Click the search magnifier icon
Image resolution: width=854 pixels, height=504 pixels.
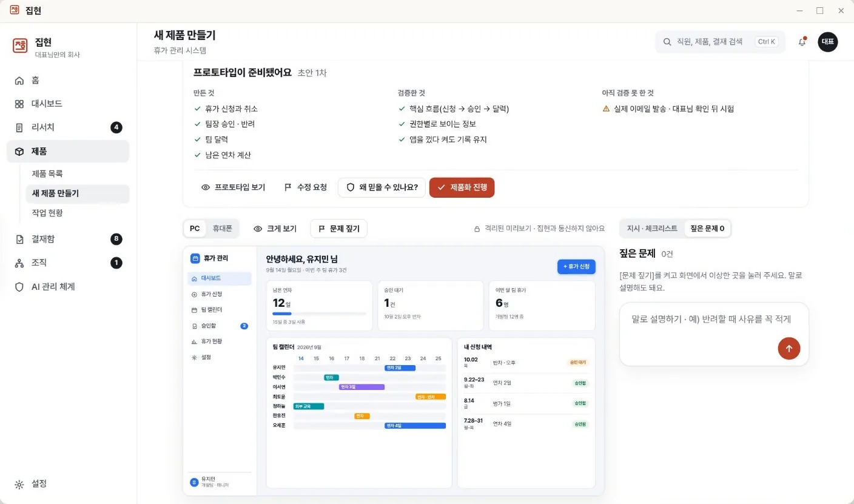(667, 42)
